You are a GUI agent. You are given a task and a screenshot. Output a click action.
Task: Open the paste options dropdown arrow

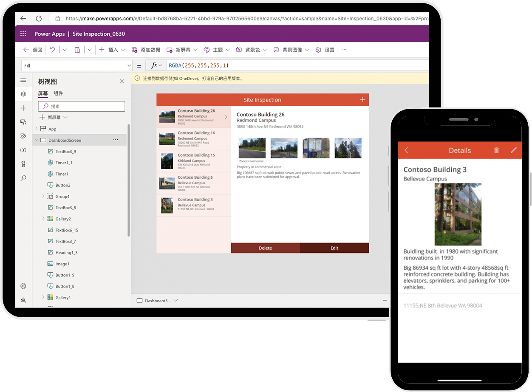90,50
